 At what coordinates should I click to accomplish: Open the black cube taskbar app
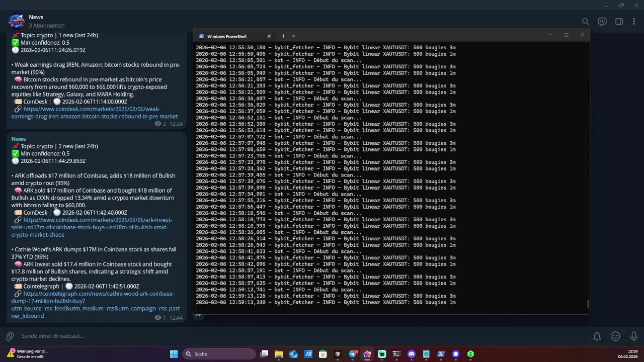[338, 354]
